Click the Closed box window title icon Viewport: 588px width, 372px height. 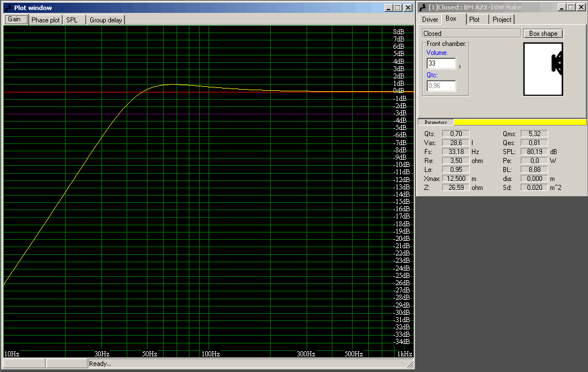click(423, 7)
